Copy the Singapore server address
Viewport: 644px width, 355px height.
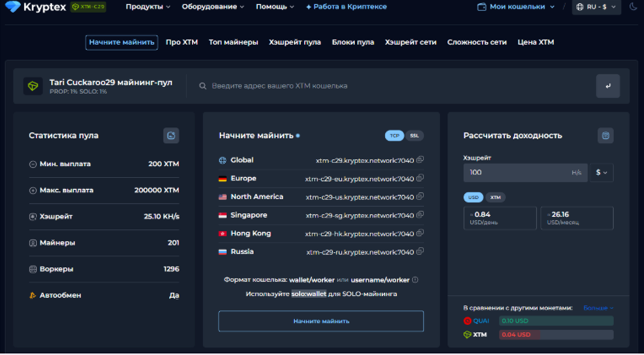[x=420, y=215]
